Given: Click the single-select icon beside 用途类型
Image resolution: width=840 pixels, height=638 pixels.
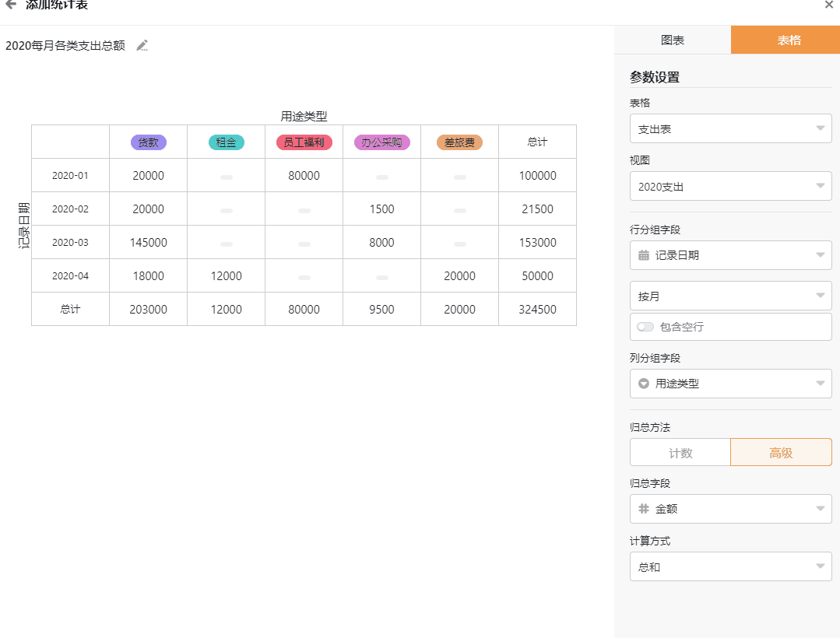Looking at the screenshot, I should (x=644, y=384).
